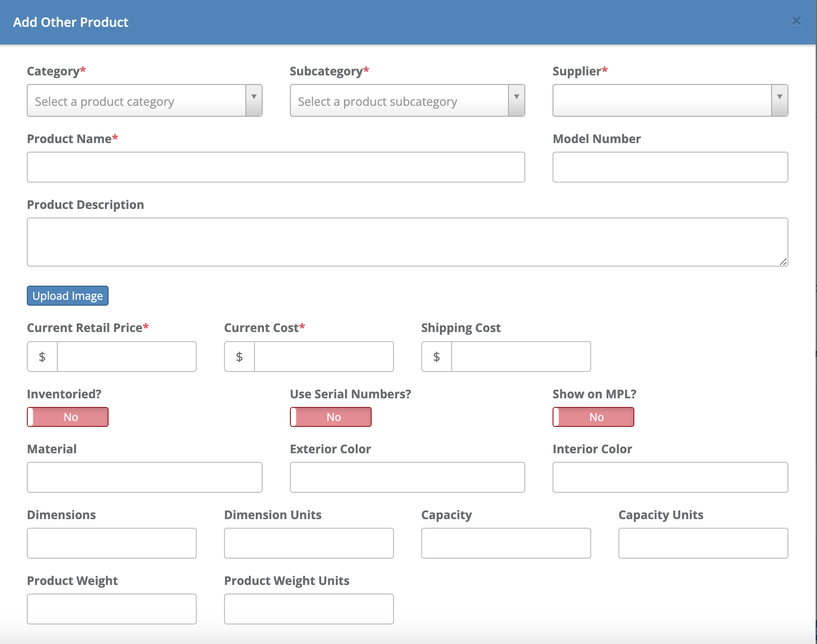Image resolution: width=817 pixels, height=644 pixels.
Task: Click into the Model Number field
Action: [670, 167]
